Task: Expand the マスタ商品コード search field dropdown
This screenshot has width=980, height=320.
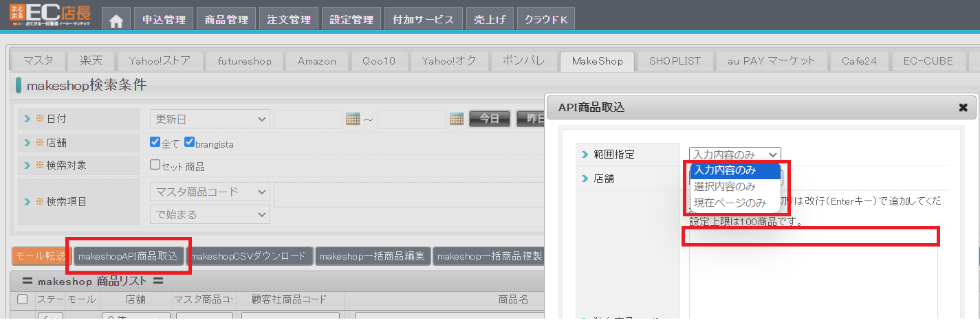Action: click(210, 192)
